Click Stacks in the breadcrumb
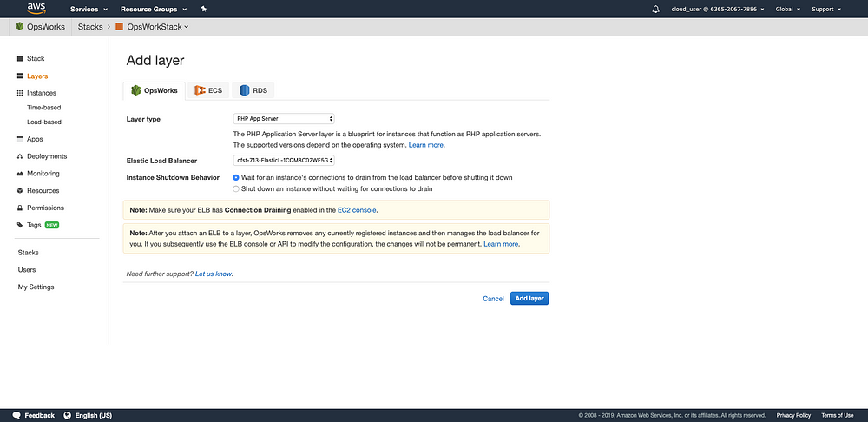This screenshot has width=868, height=422. click(91, 27)
